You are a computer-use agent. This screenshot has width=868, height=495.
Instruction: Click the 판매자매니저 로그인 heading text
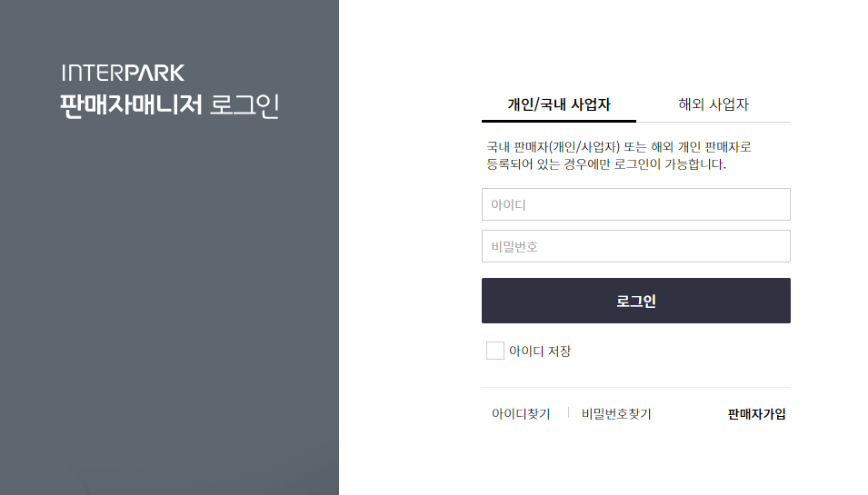coord(169,105)
